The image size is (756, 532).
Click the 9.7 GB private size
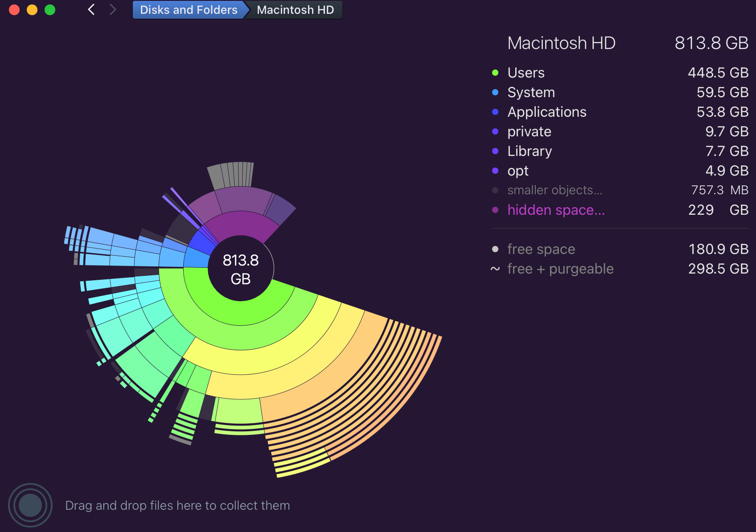[727, 131]
